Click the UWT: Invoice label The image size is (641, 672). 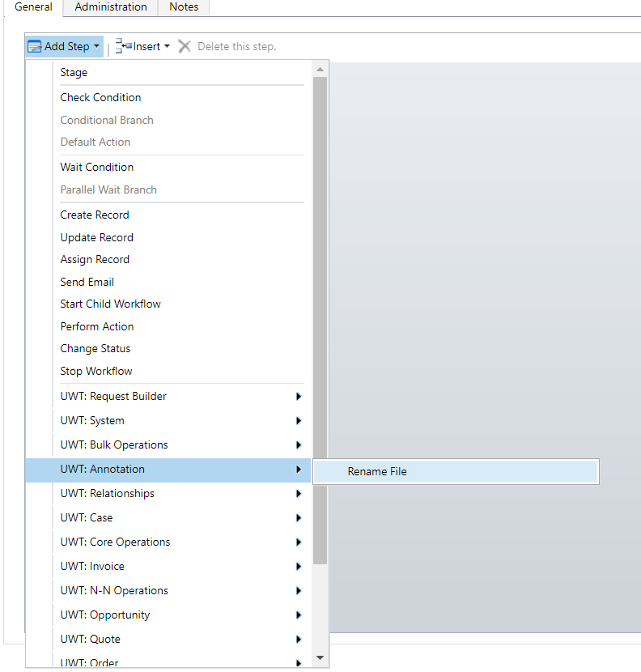92,567
